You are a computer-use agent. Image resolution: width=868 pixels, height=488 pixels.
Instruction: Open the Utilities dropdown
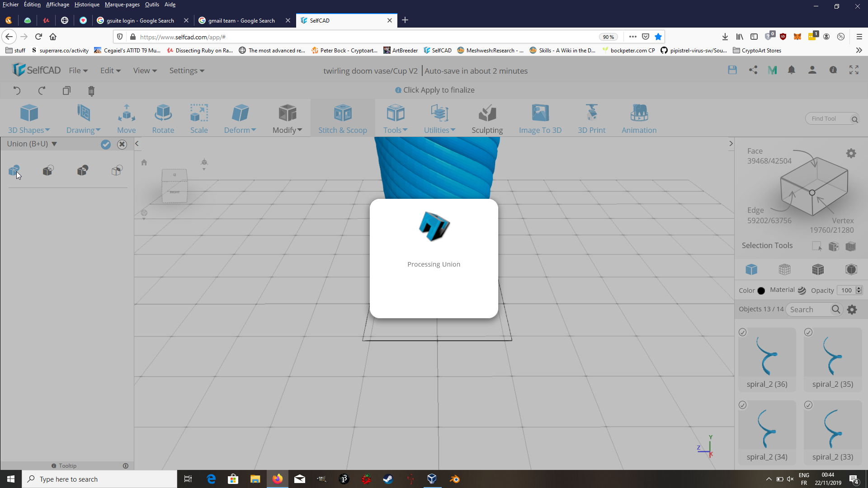coord(439,119)
